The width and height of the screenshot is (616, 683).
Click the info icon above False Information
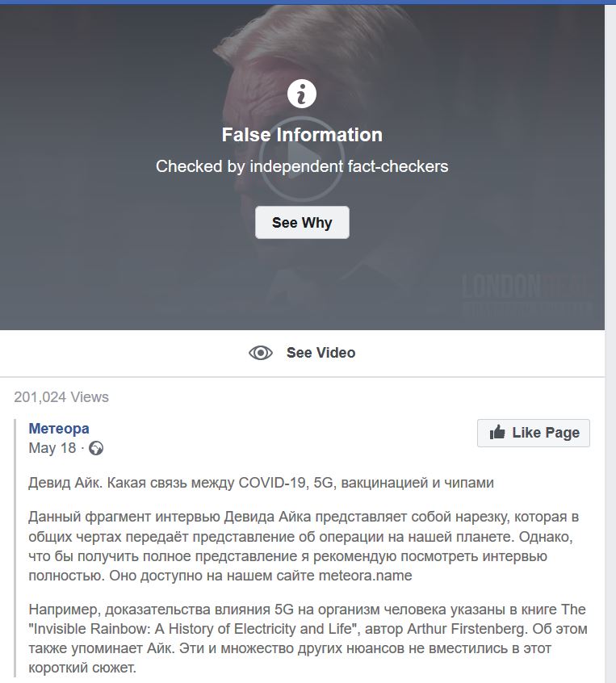(x=302, y=94)
